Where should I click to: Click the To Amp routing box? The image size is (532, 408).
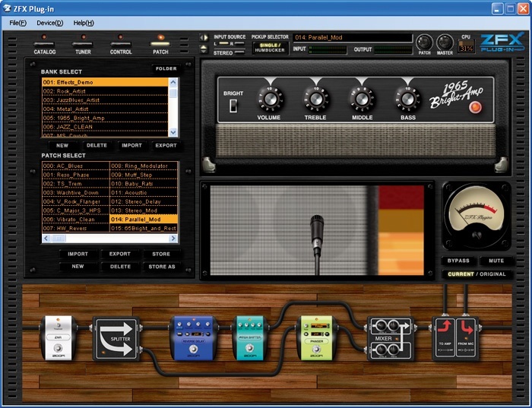point(445,338)
